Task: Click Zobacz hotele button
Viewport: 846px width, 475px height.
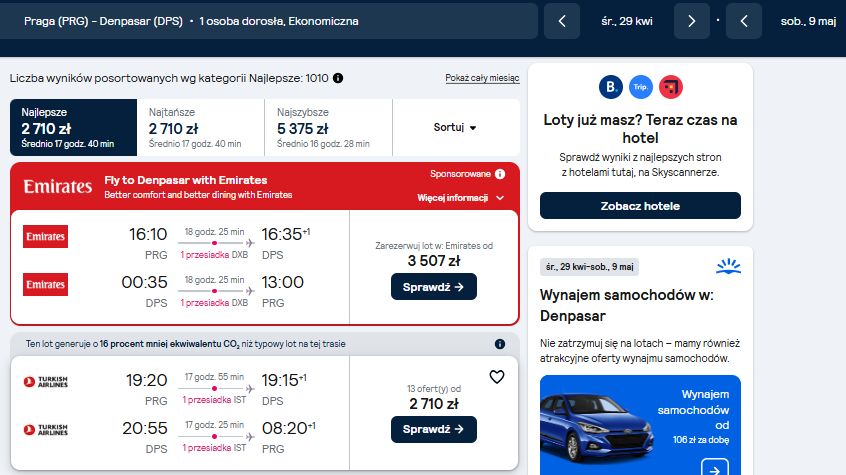Action: pos(640,206)
